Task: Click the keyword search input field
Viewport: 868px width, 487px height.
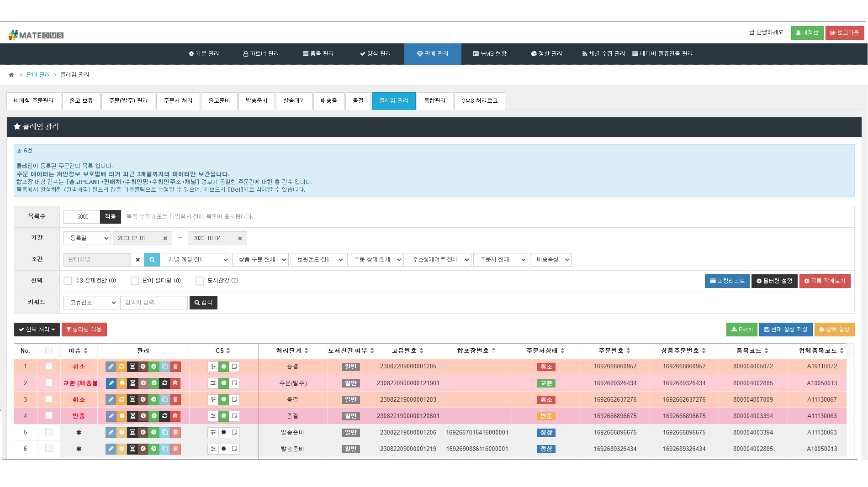Action: coord(154,303)
